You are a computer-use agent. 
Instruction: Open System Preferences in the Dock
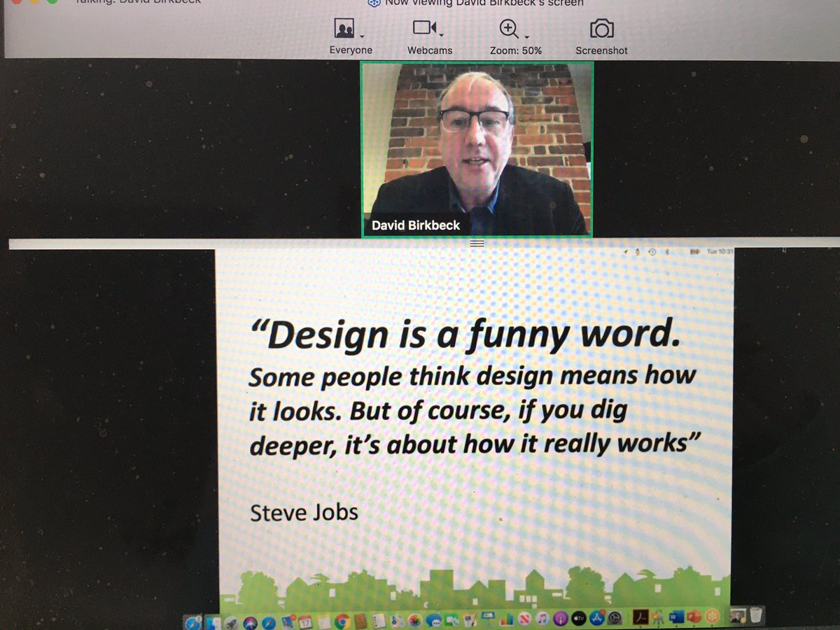click(x=615, y=618)
